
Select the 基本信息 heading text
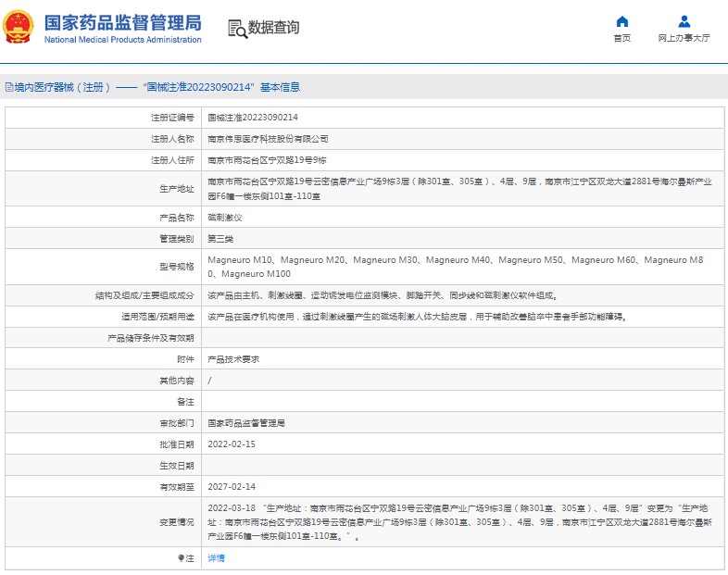pos(280,87)
